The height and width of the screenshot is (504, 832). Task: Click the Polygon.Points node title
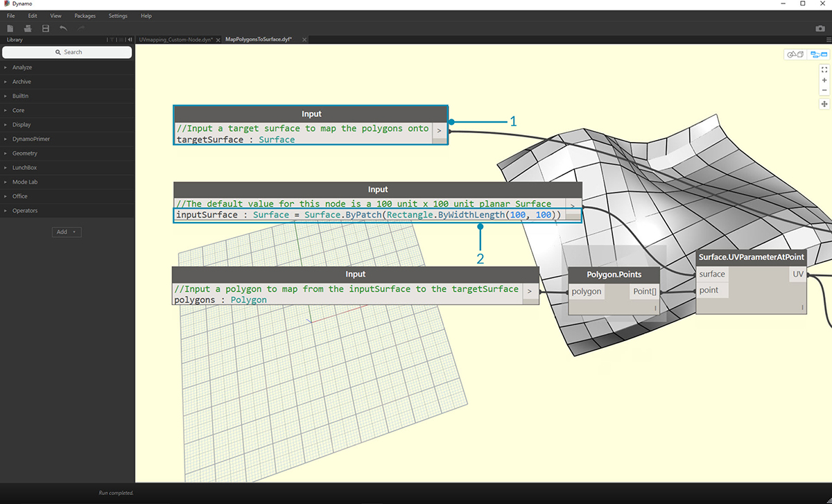tap(614, 275)
